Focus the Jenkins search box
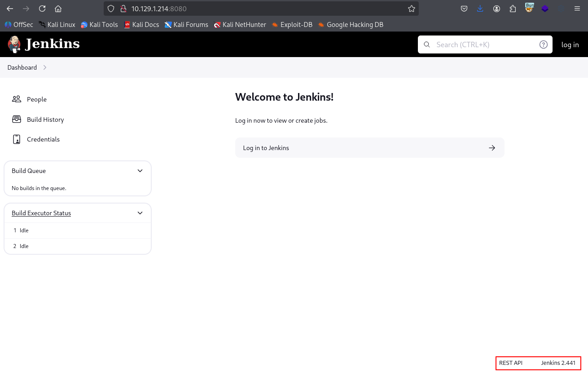 coord(485,44)
